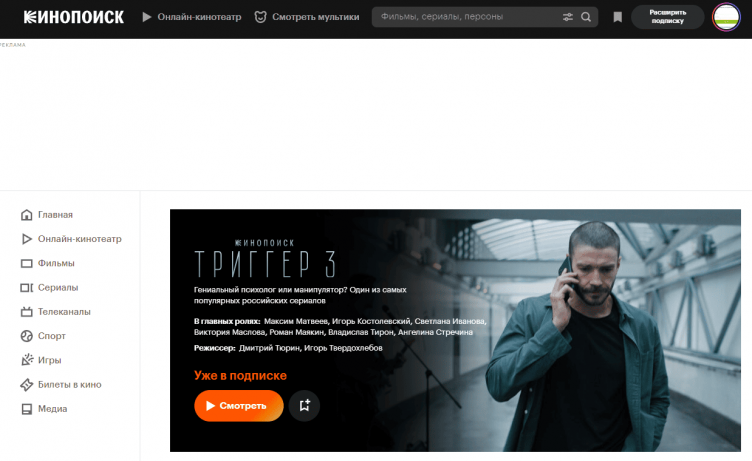Image resolution: width=752 pixels, height=461 pixels.
Task: Click the Главная home icon in sidebar
Action: [26, 215]
